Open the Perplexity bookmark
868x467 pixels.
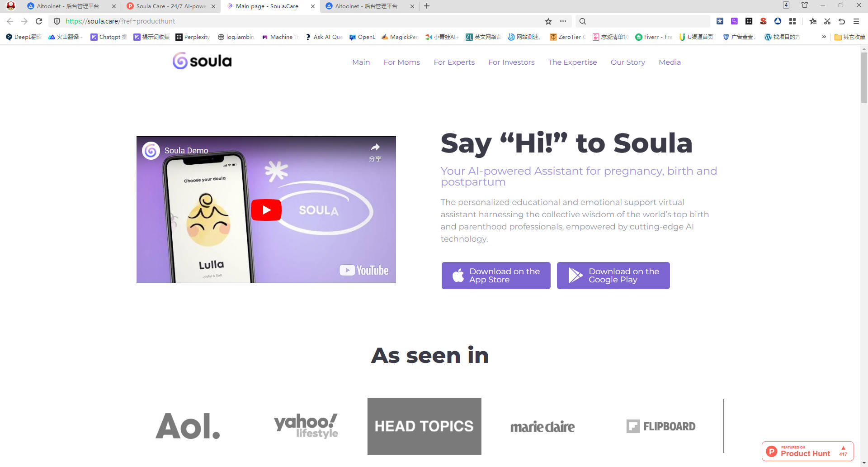point(193,37)
